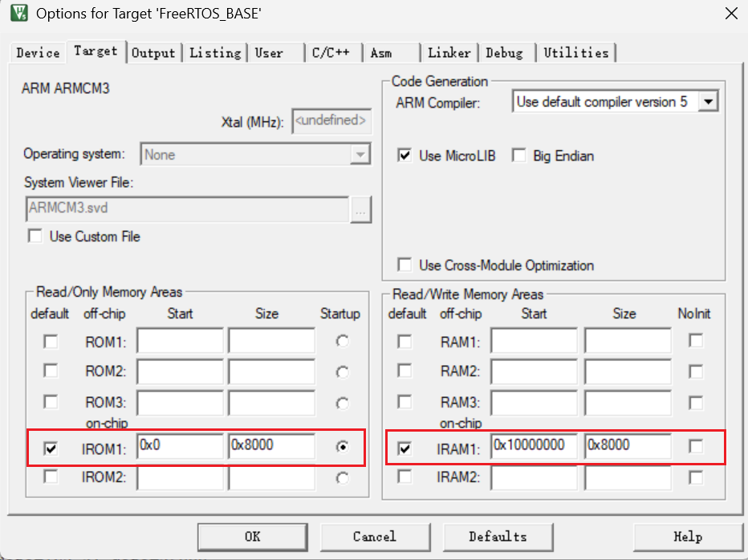
Task: Click the ROM3 Size field
Action: pos(271,403)
